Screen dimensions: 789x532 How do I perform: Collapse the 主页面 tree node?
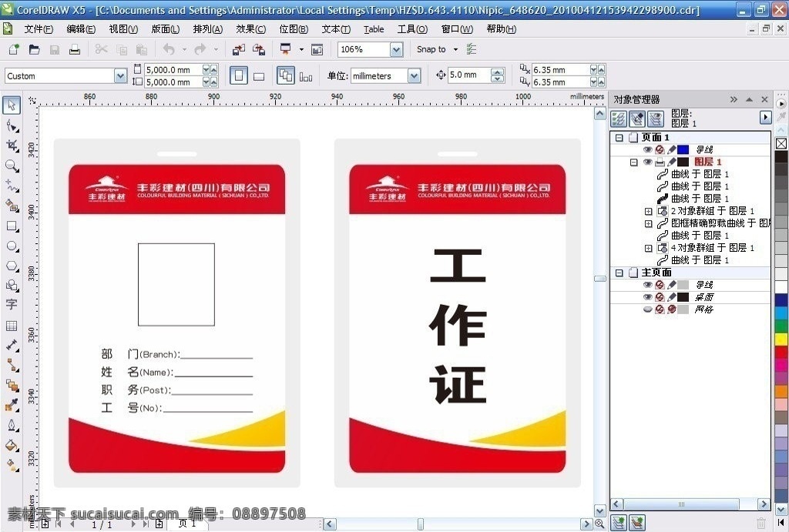[x=619, y=273]
